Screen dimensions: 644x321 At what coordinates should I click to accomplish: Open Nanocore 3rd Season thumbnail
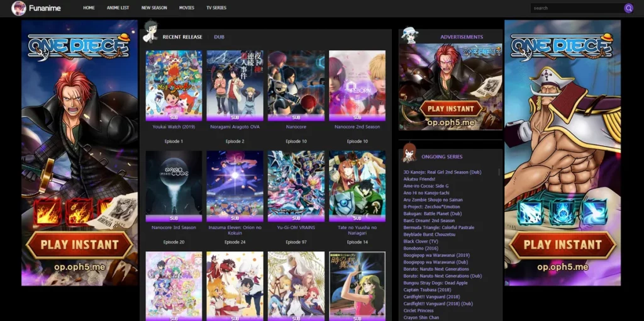(x=174, y=186)
